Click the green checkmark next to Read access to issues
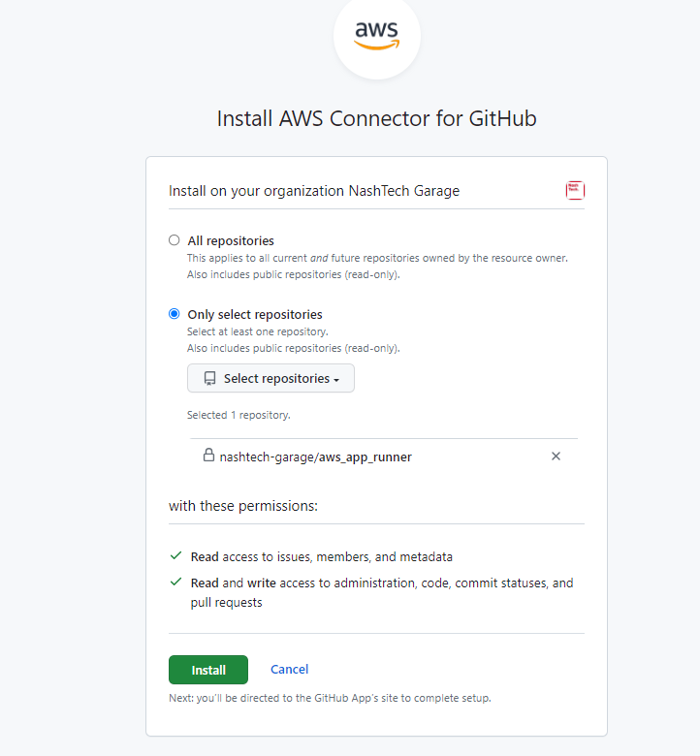 (x=175, y=556)
